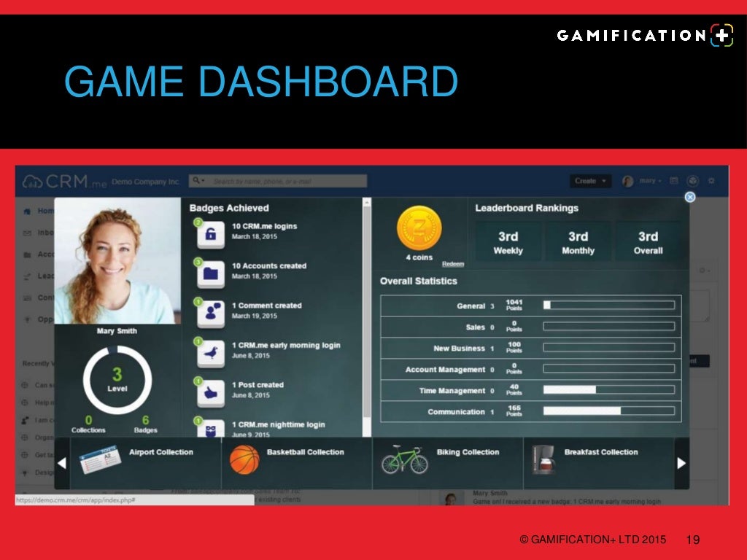Click the 4 coins label
This screenshot has width=747, height=560.
pos(419,257)
